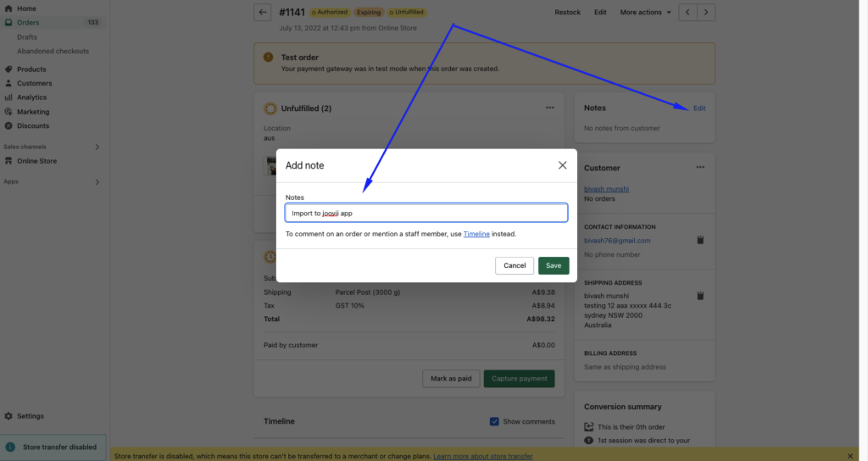This screenshot has height=461, width=868.
Task: Open the Customer card three-dot menu
Action: [x=700, y=168]
